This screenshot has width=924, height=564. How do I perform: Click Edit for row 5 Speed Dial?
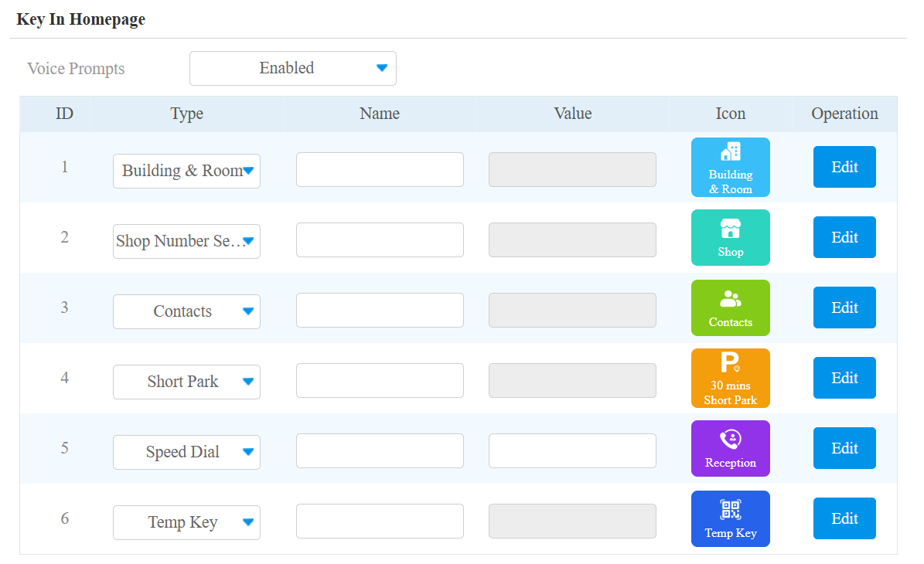coord(844,448)
